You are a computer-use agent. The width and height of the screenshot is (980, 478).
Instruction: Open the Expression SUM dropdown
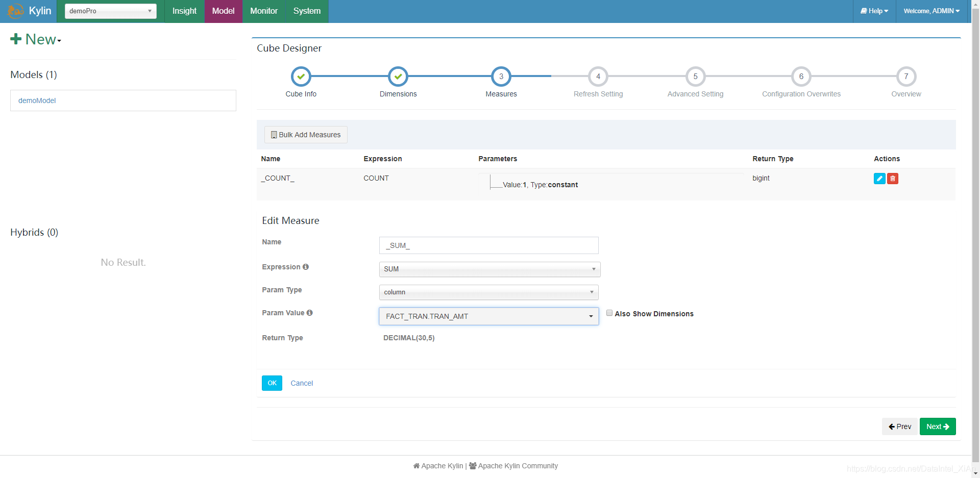point(489,269)
